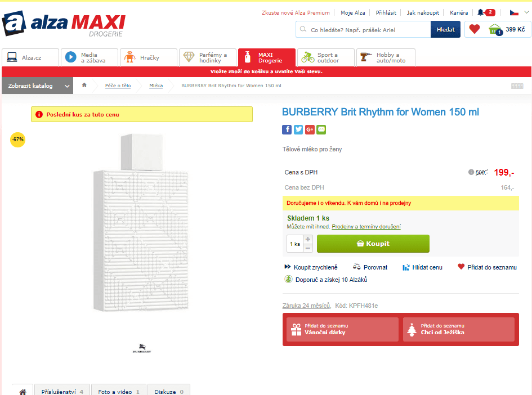Viewport: 532px width, 395px height.
Task: Open the country flag language dropdown
Action: click(x=519, y=12)
